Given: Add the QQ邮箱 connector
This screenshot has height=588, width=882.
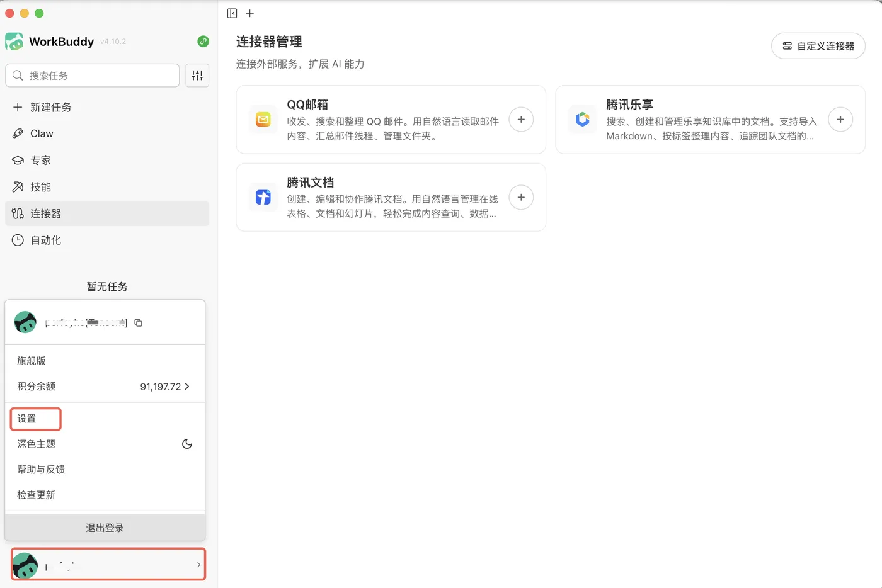Looking at the screenshot, I should tap(521, 120).
